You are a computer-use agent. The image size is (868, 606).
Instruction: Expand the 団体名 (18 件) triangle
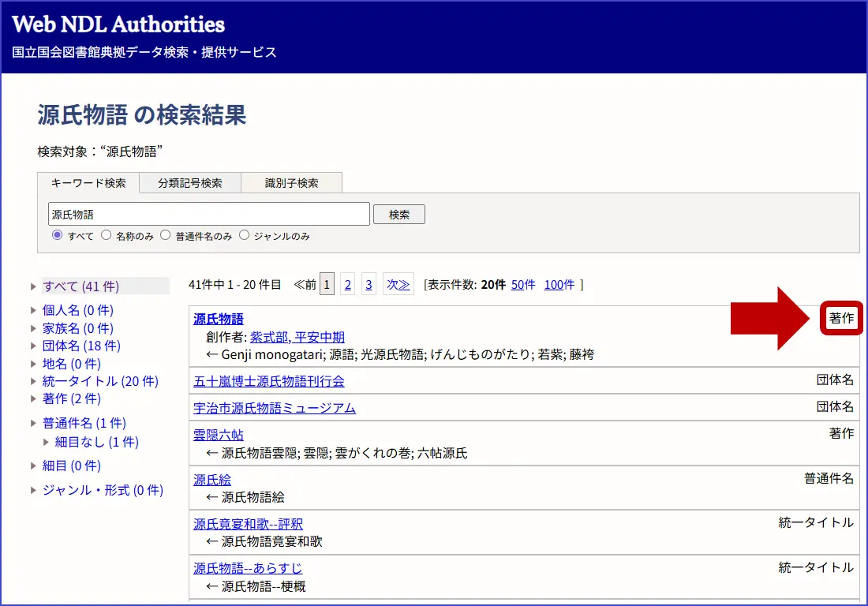(x=34, y=346)
